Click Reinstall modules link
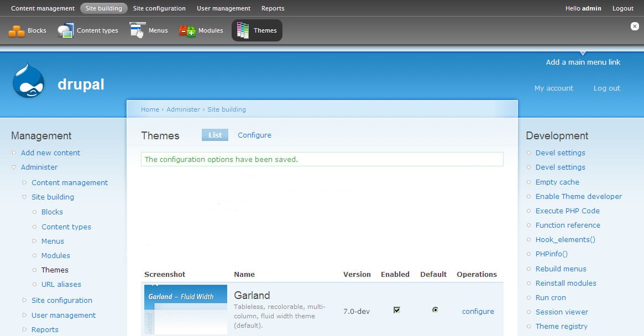 pos(566,283)
